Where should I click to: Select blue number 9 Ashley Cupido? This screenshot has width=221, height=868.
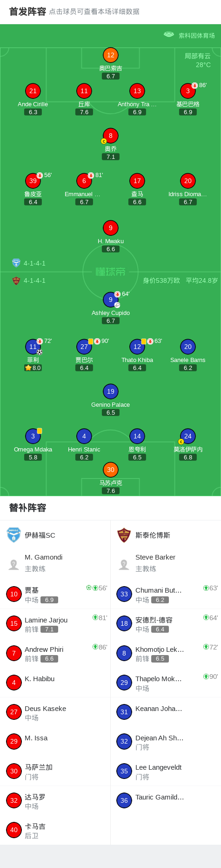point(111,300)
